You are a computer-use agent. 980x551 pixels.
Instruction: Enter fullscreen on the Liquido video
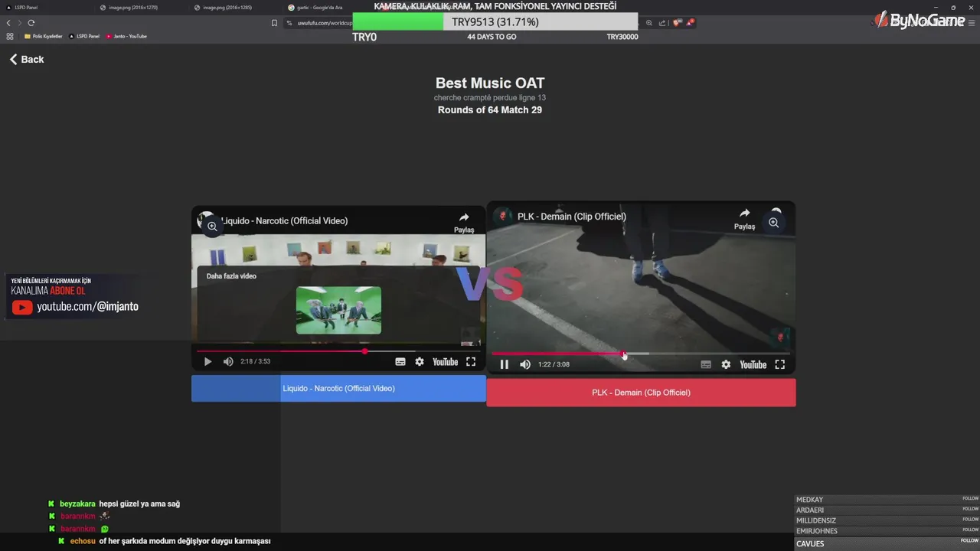471,362
